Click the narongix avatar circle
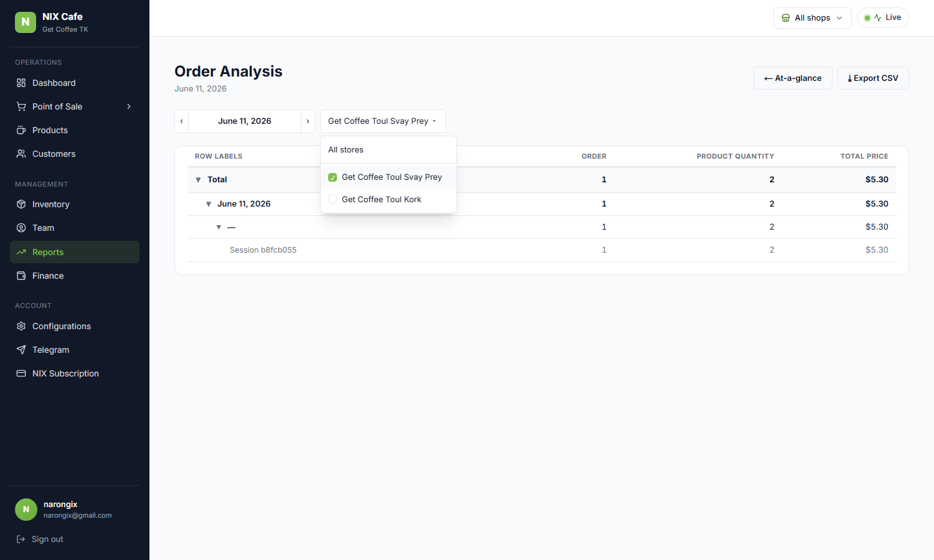This screenshot has height=560, width=934. (26, 509)
